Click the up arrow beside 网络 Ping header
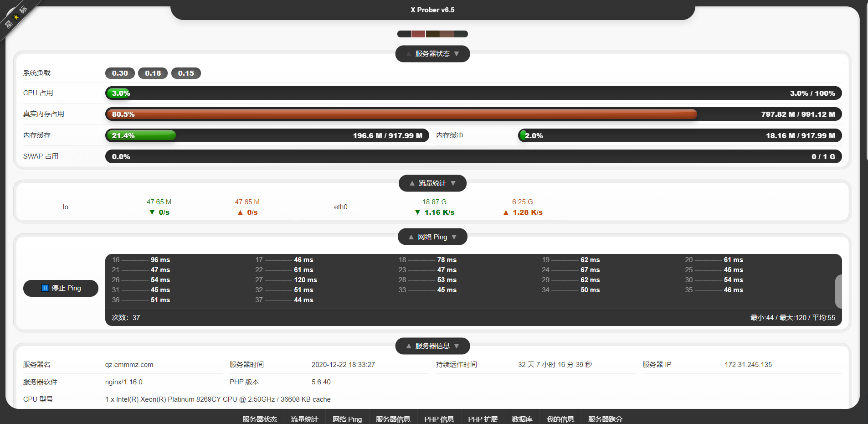Image resolution: width=868 pixels, height=424 pixels. point(411,237)
